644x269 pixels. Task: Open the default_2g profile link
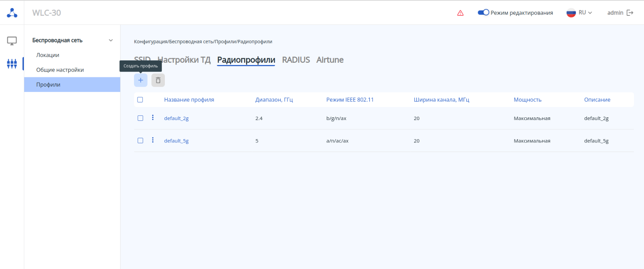[x=176, y=118]
